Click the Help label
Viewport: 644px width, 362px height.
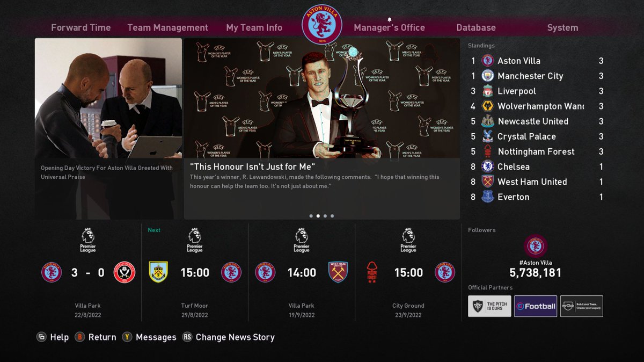pyautogui.click(x=60, y=337)
